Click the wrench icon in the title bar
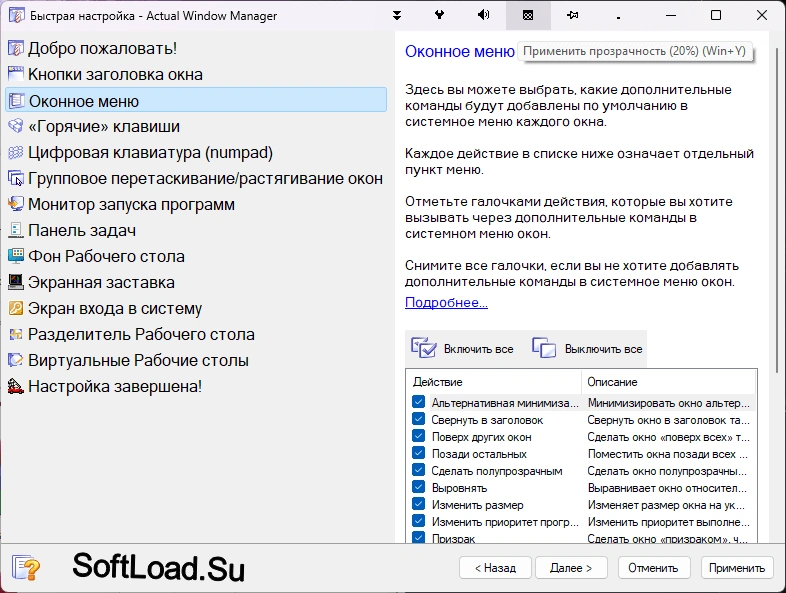The width and height of the screenshot is (786, 593). click(x=440, y=15)
